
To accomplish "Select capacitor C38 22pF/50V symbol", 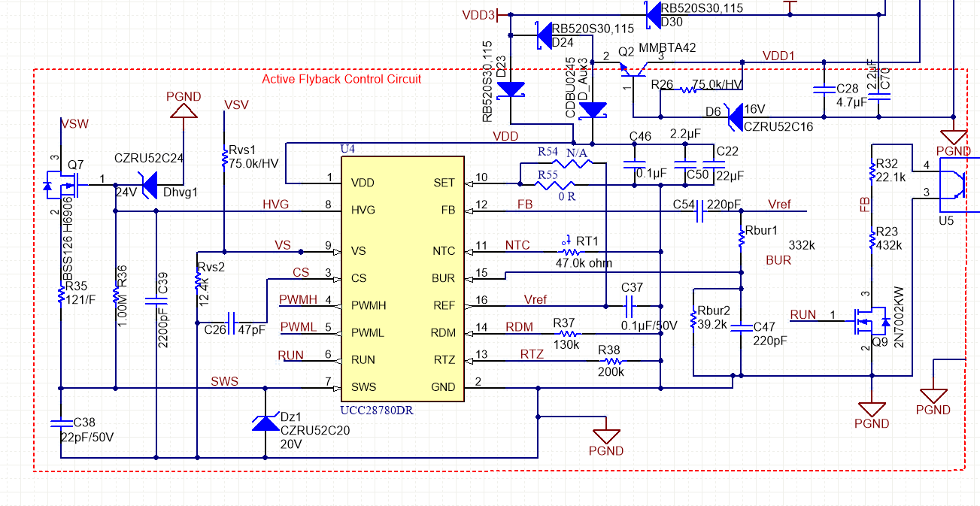I will [x=62, y=422].
